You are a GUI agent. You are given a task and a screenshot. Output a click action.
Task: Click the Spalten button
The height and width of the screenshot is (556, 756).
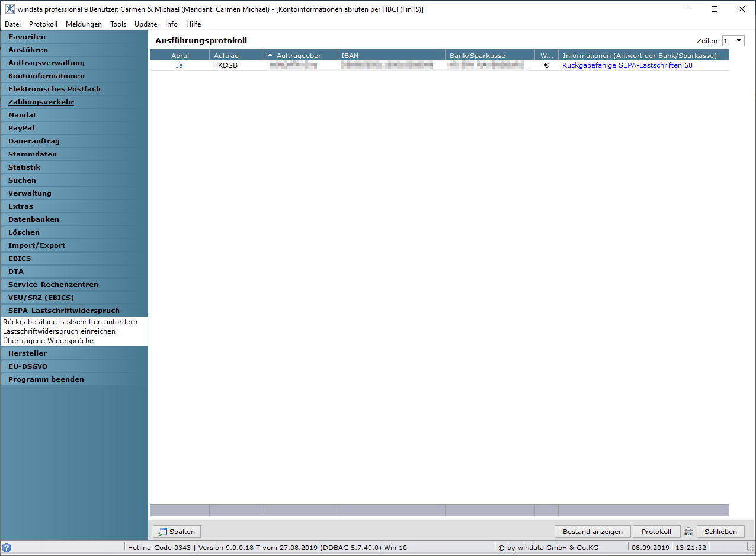click(177, 532)
